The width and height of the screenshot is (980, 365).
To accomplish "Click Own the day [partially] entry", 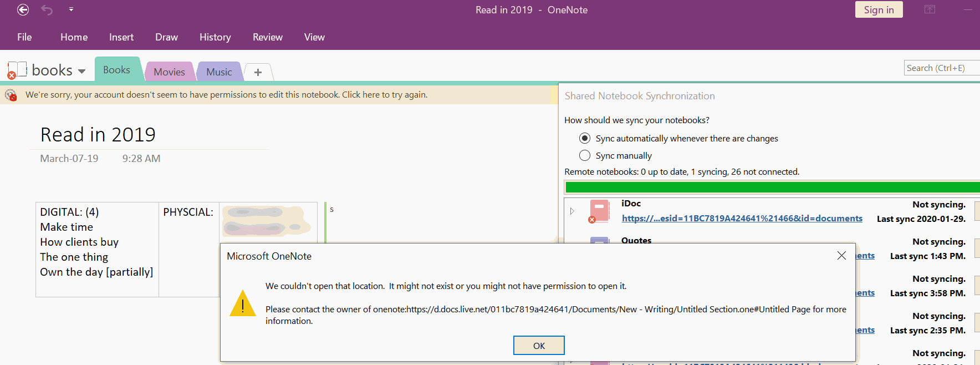I will 96,272.
